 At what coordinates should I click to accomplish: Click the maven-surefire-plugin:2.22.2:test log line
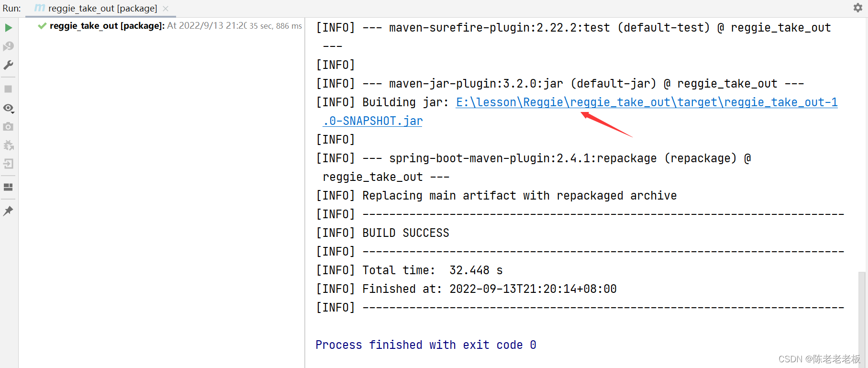click(x=573, y=28)
